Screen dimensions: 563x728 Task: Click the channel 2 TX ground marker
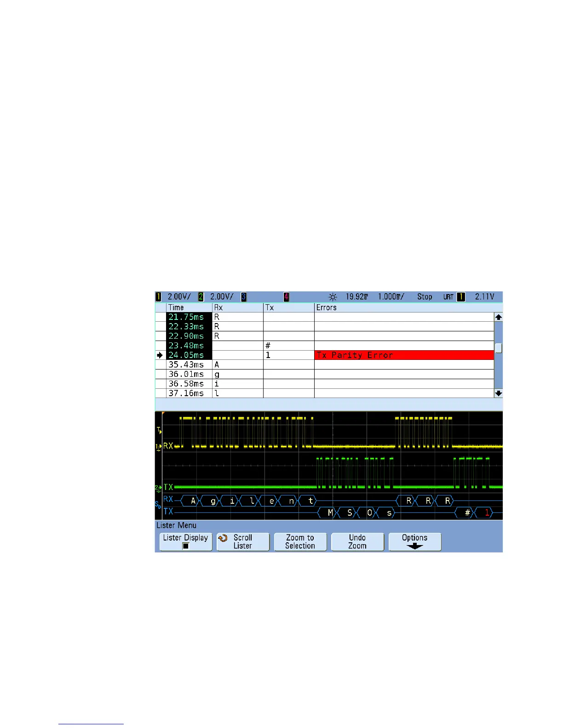[158, 488]
